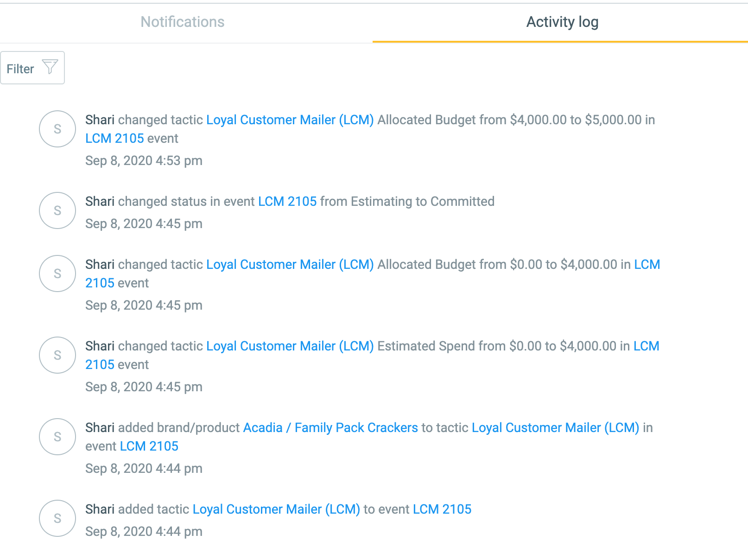Screen dimensions: 748x560
Task: Switch to the Notifications tab
Action: pos(183,22)
